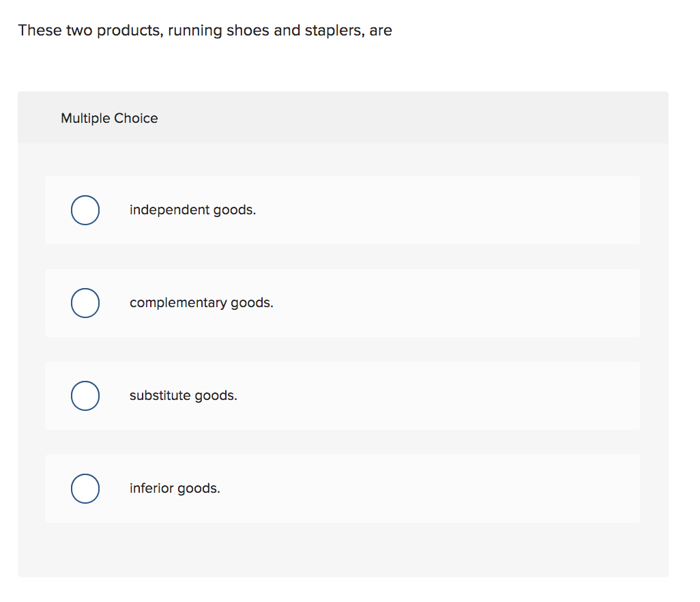The image size is (700, 602).
Task: Click the inferior goods option text
Action: coord(175,489)
